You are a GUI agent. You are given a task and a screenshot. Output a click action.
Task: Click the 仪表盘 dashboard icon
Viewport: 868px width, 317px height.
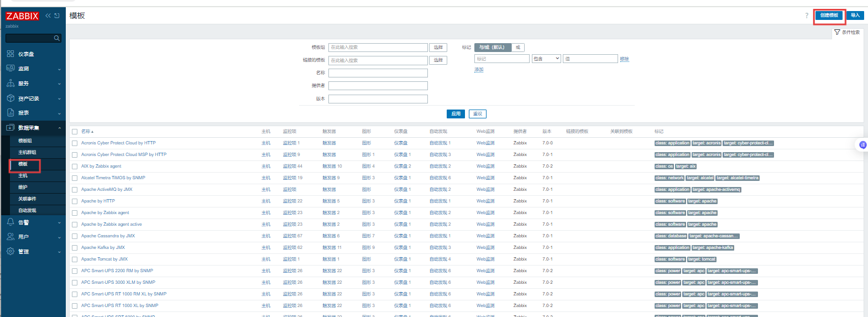click(x=11, y=54)
